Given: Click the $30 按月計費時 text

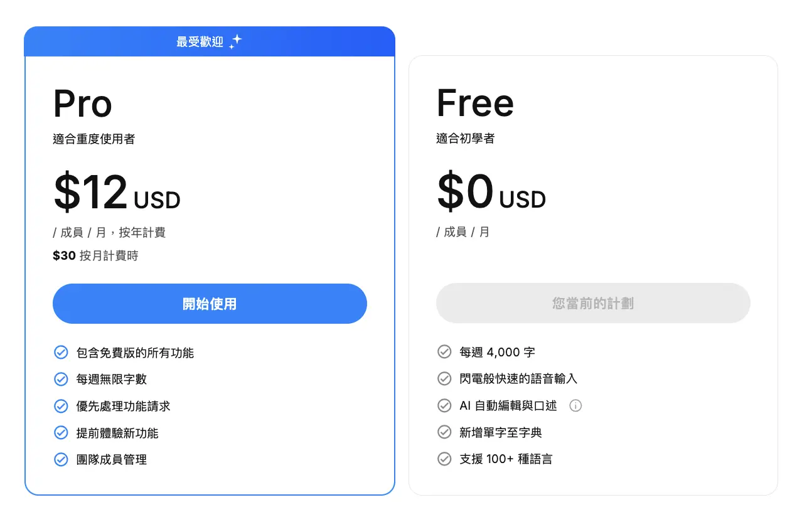Looking at the screenshot, I should point(95,255).
